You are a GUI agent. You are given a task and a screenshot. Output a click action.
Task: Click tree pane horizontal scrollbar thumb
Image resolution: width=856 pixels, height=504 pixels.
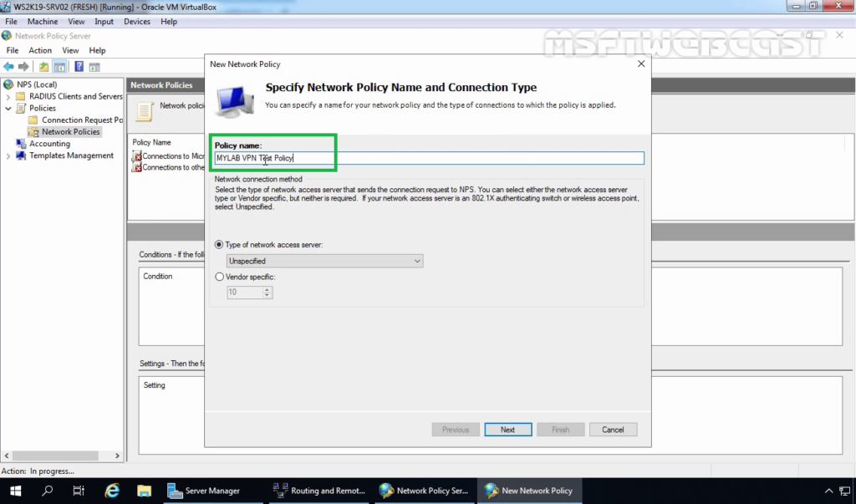tap(55, 456)
